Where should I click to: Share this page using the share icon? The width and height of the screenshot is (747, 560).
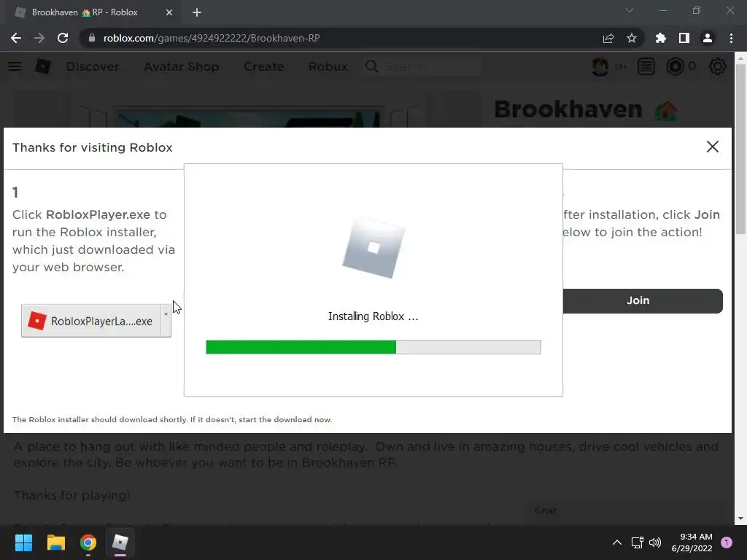tap(608, 38)
